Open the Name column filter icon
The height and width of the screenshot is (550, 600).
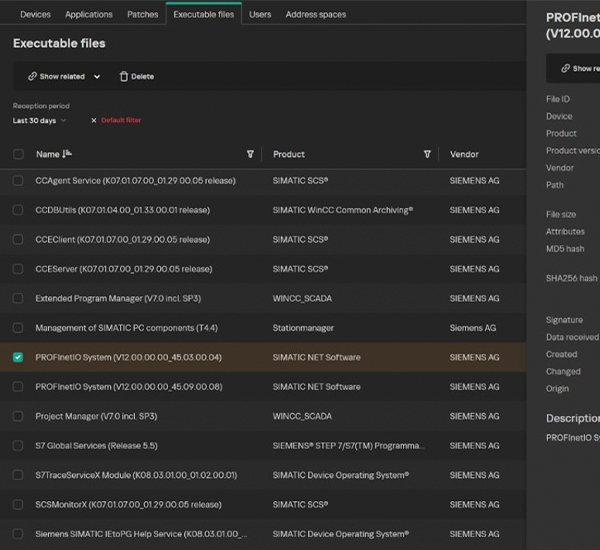click(x=250, y=154)
